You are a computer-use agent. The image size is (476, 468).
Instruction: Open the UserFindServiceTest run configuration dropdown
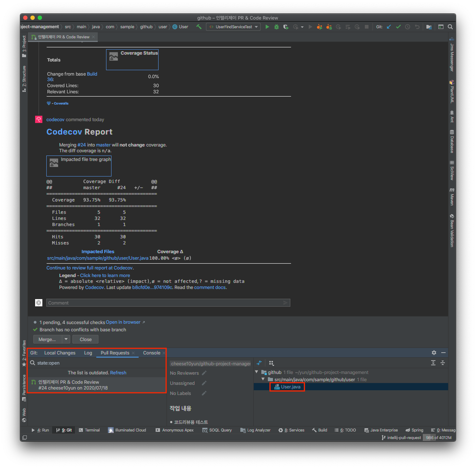pos(233,27)
